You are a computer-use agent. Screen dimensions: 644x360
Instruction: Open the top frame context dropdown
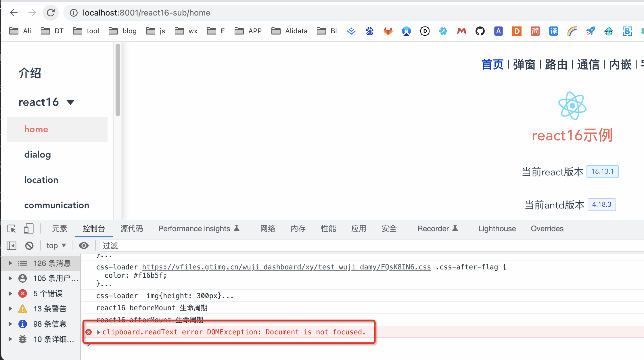56,245
